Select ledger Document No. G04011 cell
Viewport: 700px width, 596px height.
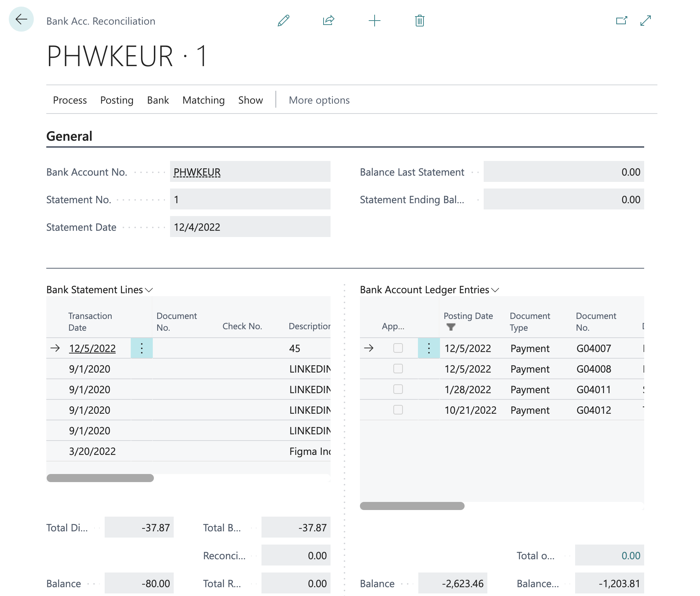pyautogui.click(x=593, y=389)
